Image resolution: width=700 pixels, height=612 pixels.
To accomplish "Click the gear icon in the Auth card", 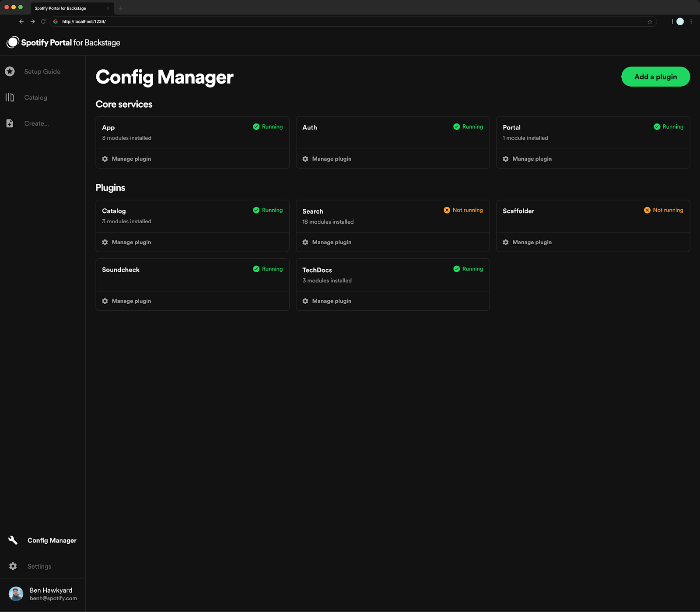I will tap(305, 159).
